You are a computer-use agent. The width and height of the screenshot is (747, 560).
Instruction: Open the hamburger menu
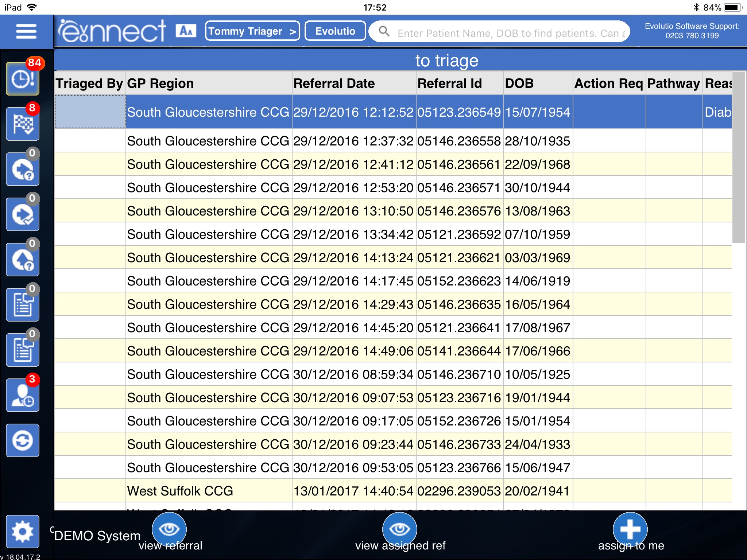pyautogui.click(x=26, y=31)
